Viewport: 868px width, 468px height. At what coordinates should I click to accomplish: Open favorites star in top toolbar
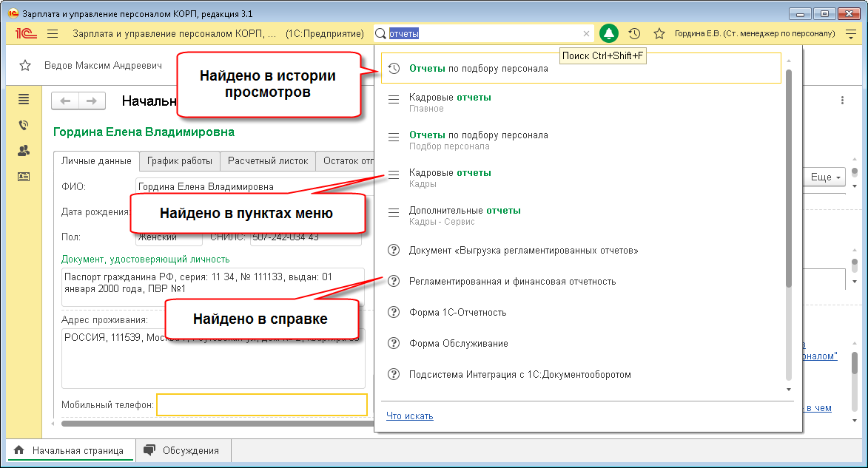click(x=659, y=34)
